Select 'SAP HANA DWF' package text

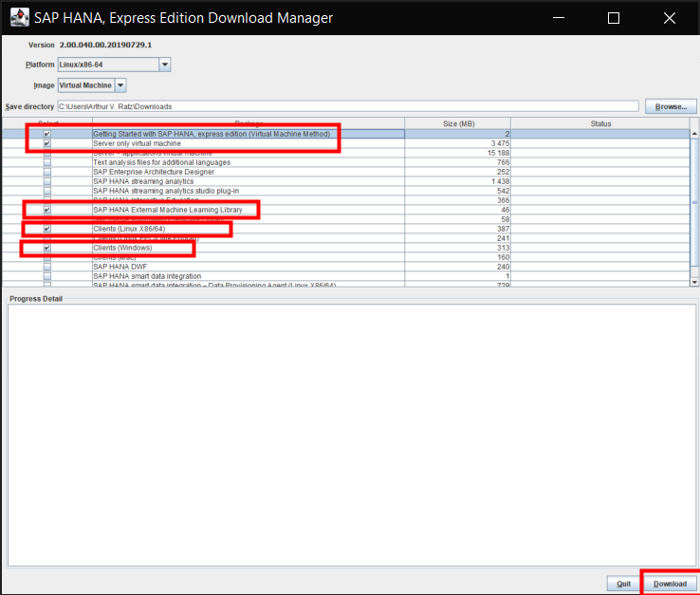pyautogui.click(x=120, y=267)
